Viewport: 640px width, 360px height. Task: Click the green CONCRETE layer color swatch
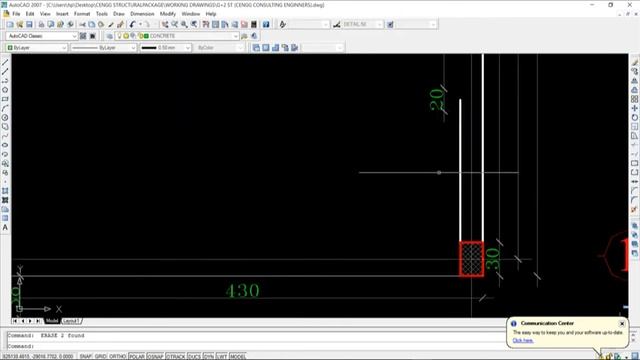pos(146,36)
